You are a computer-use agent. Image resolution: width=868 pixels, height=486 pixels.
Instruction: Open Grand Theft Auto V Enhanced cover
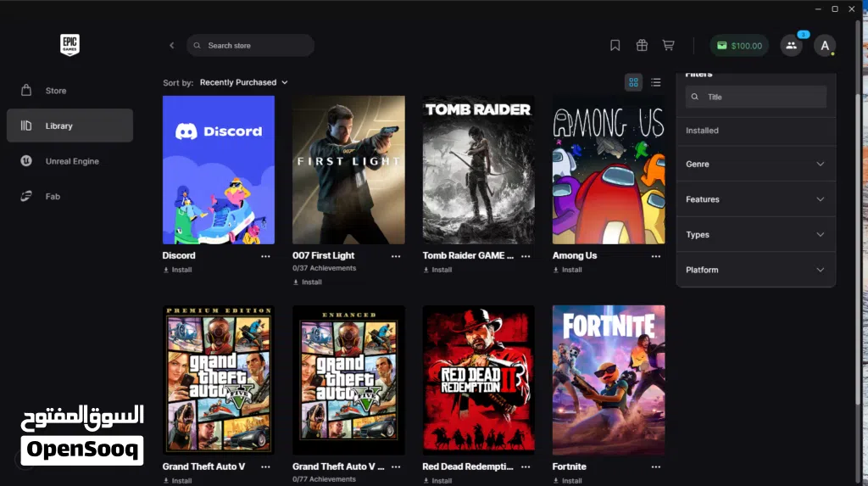pos(348,380)
